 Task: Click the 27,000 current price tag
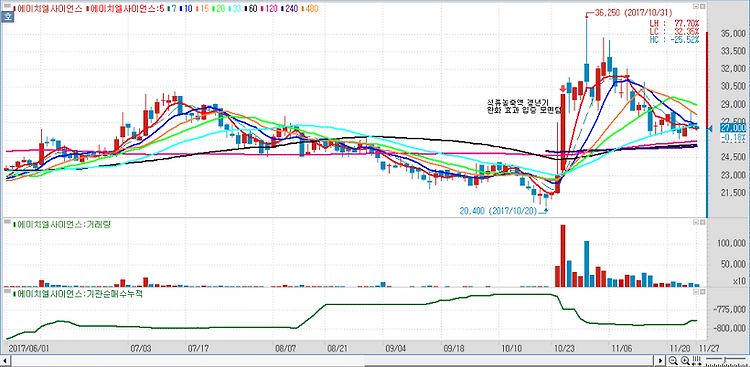click(732, 128)
